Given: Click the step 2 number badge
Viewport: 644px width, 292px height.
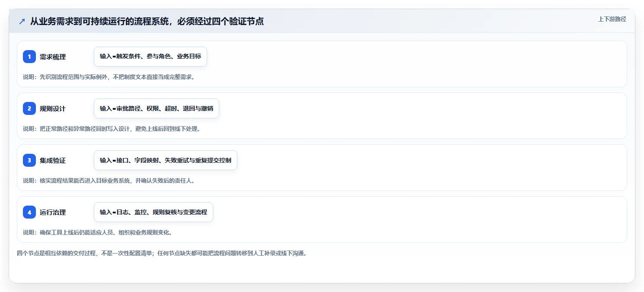Looking at the screenshot, I should [29, 108].
